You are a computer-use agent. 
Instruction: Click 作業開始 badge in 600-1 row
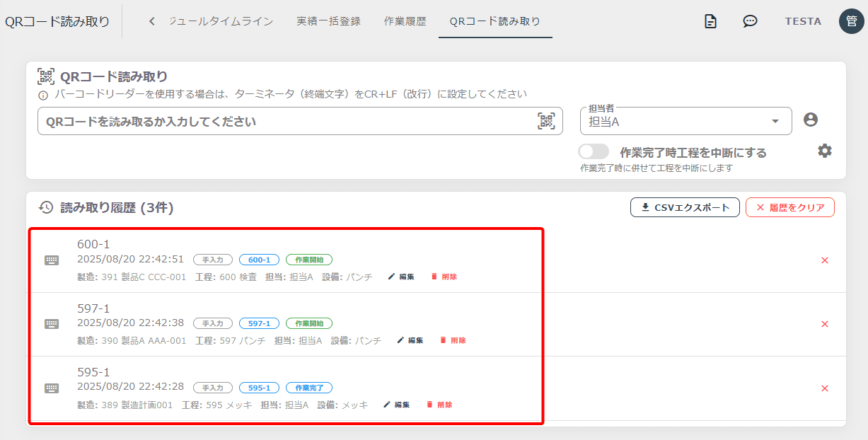click(309, 260)
